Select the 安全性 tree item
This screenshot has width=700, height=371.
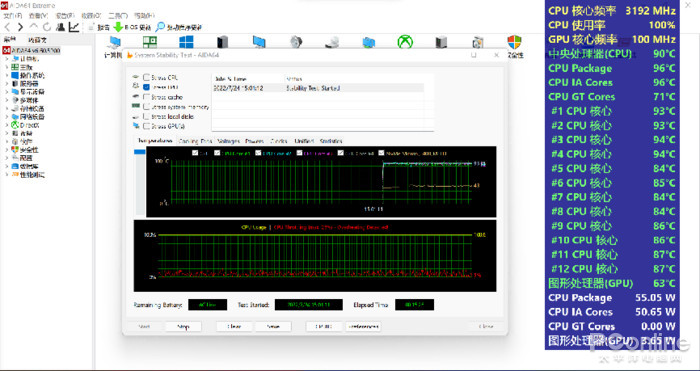tap(29, 150)
